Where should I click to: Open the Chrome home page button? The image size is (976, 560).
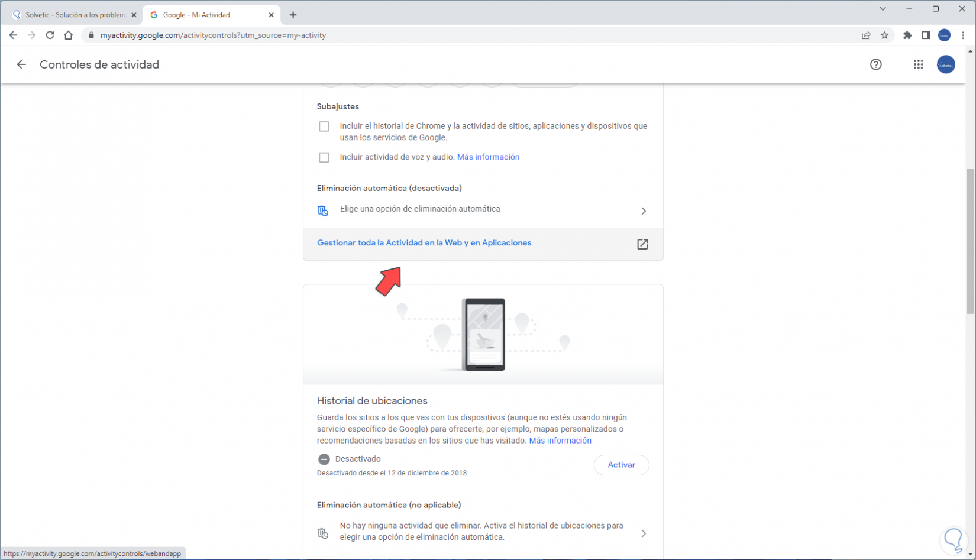tap(69, 35)
